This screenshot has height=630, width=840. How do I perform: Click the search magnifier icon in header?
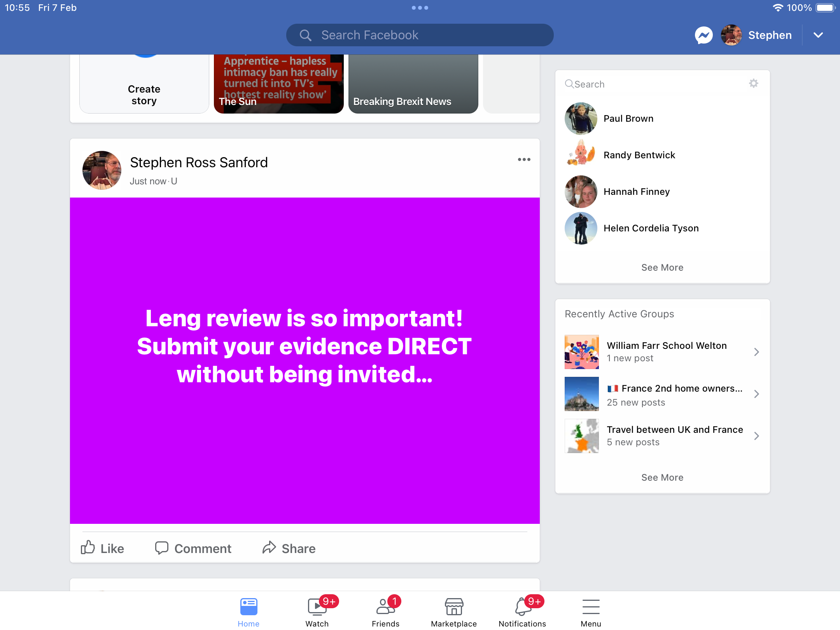click(306, 35)
